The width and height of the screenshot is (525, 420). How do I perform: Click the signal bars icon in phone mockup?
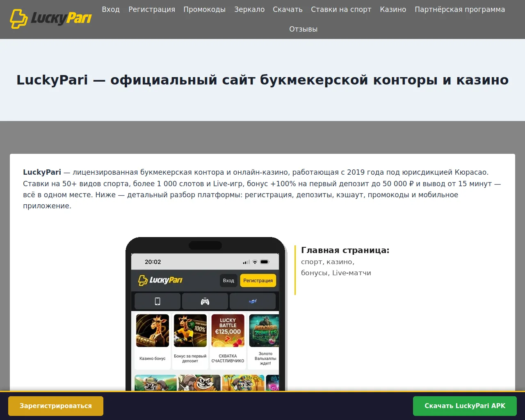point(247,262)
